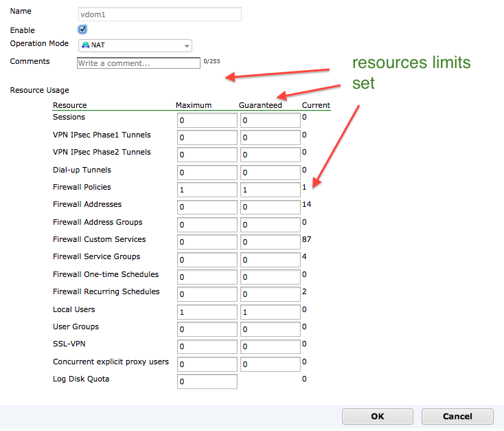The width and height of the screenshot is (504, 431).
Task: Edit Firewall Recurring Schedules Maximum field
Action: tap(207, 294)
